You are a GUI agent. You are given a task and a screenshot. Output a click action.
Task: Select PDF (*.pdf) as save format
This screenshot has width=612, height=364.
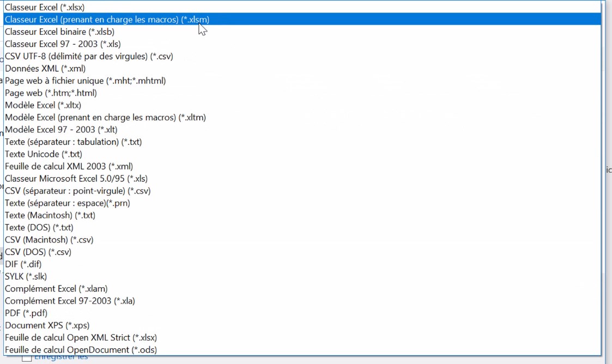[26, 313]
